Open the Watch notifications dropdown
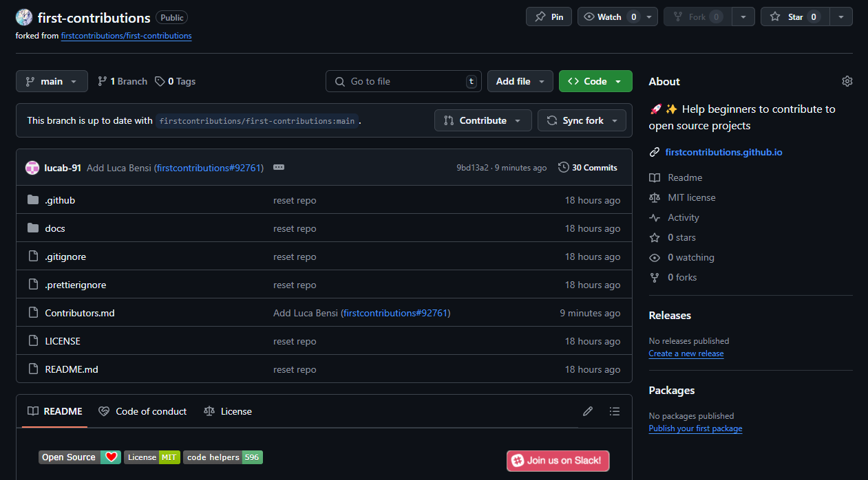Viewport: 868px width, 480px height. tap(617, 17)
